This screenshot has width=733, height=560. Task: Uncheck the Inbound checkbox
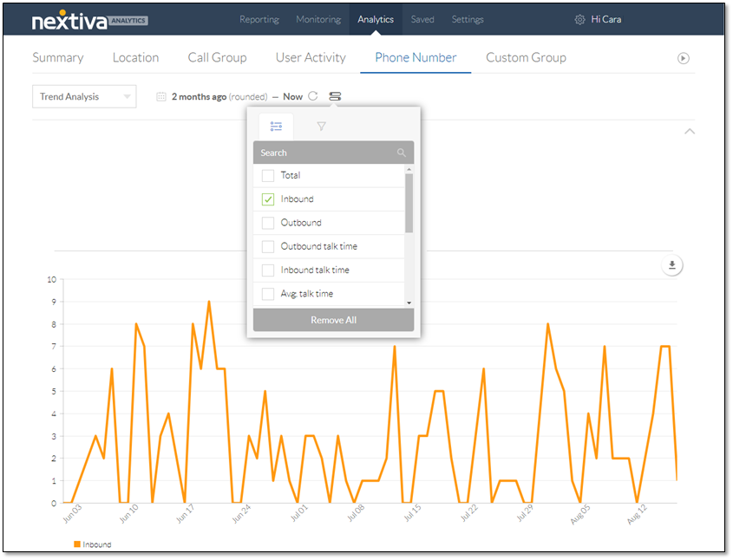pyautogui.click(x=268, y=199)
